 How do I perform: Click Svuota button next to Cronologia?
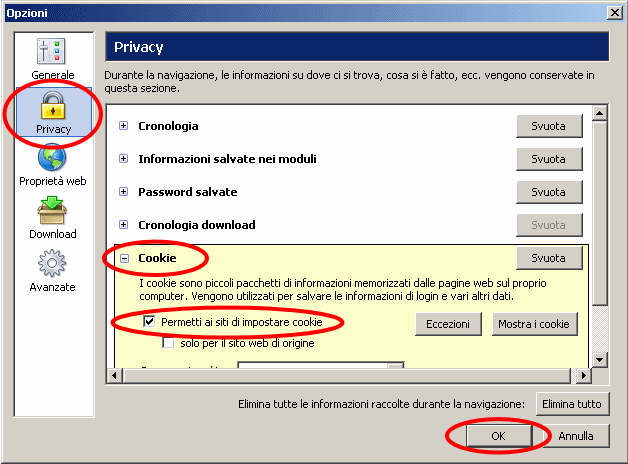[x=548, y=126]
